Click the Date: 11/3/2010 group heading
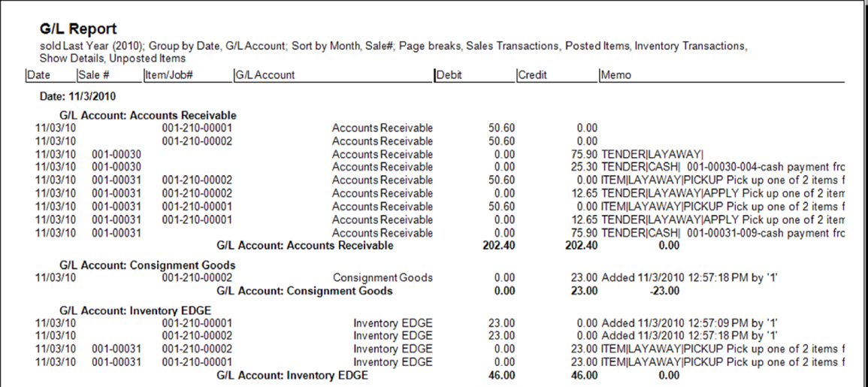 (x=77, y=97)
